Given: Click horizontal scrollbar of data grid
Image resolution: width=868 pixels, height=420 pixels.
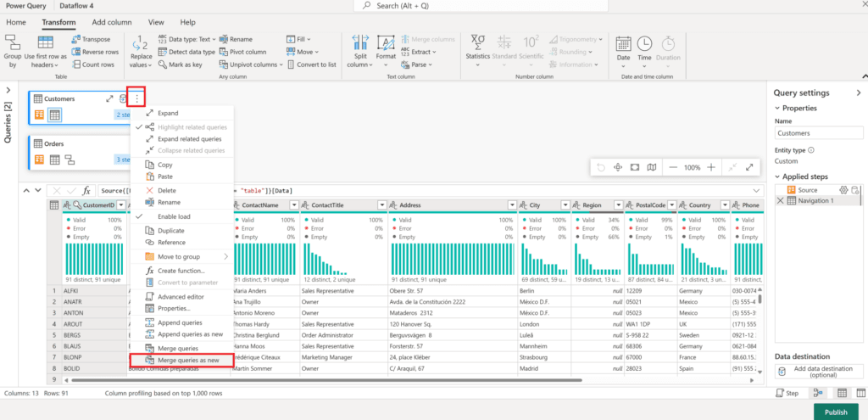Looking at the screenshot, I should 326,380.
